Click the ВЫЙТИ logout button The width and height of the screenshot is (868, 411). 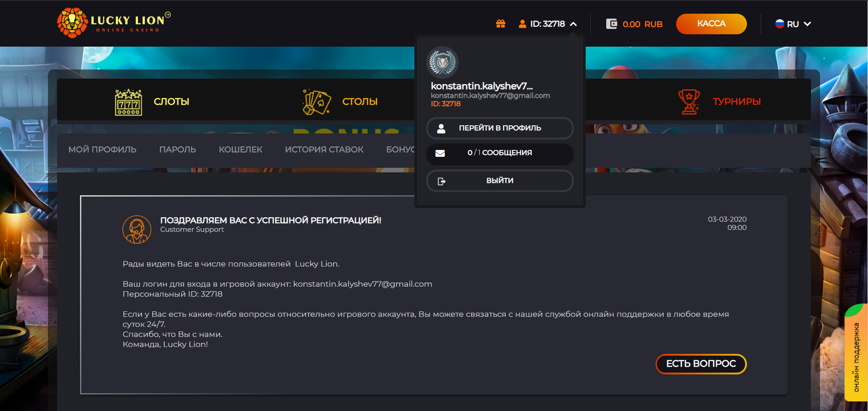tap(500, 181)
